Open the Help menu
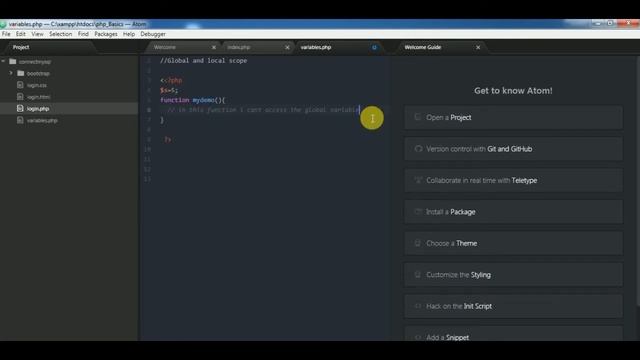The image size is (640, 360). [x=129, y=34]
